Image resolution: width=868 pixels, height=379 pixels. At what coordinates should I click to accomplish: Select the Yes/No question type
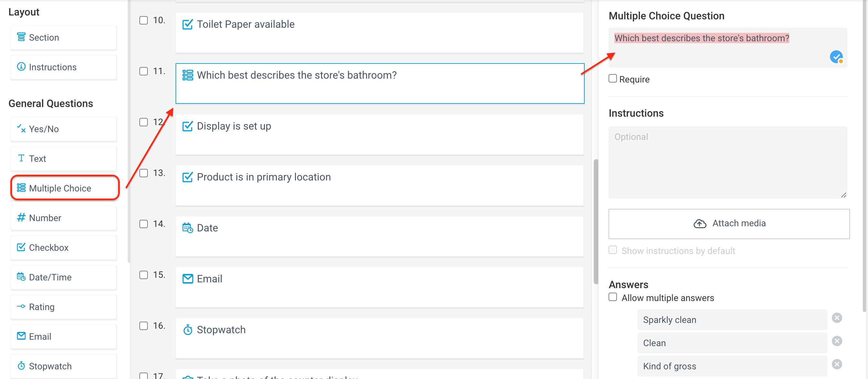coord(21,129)
